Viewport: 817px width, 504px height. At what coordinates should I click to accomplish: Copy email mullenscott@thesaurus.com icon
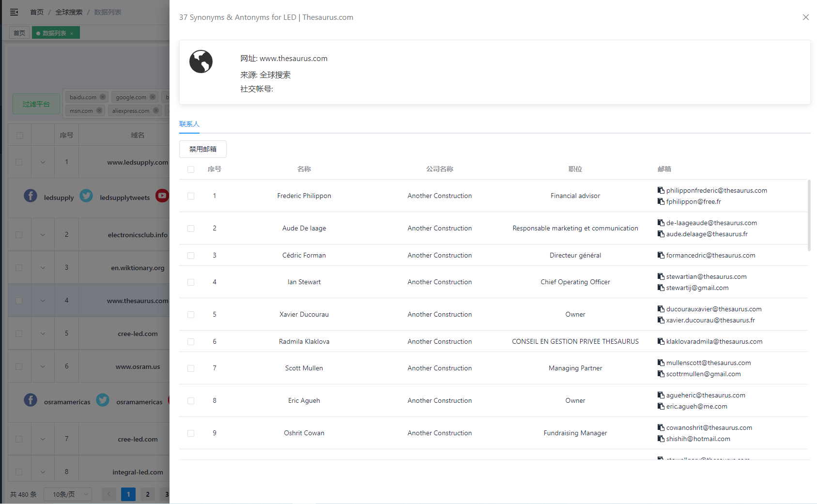tap(661, 363)
